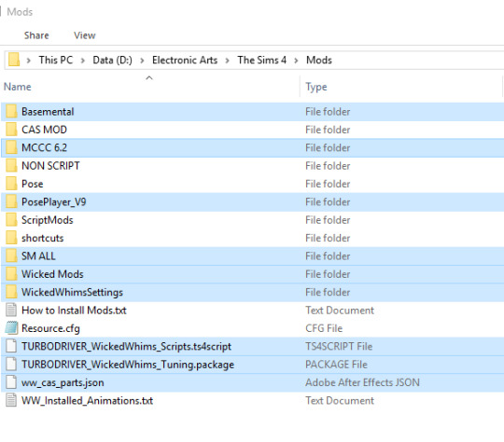
Task: Click the Resource.cfg file icon
Action: click(11, 328)
